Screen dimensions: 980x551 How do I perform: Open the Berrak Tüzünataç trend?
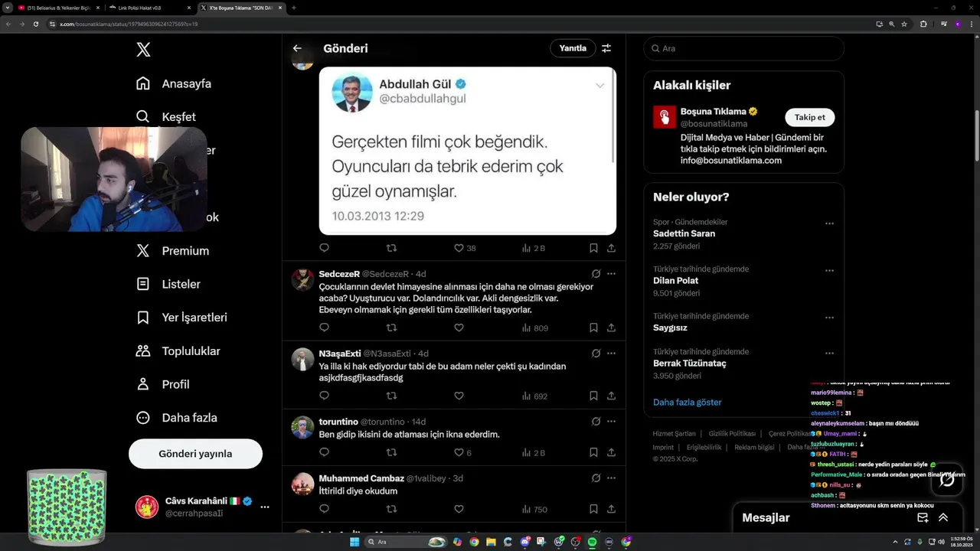click(690, 364)
